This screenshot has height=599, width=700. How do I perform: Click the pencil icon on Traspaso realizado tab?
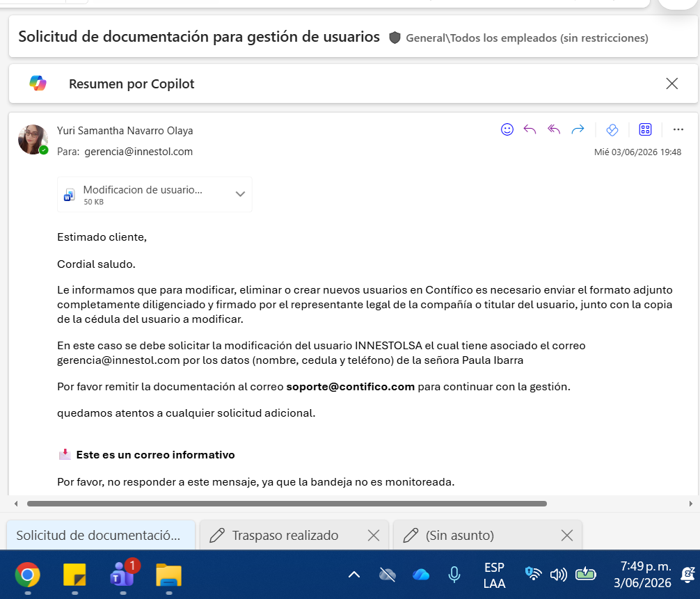pos(217,535)
